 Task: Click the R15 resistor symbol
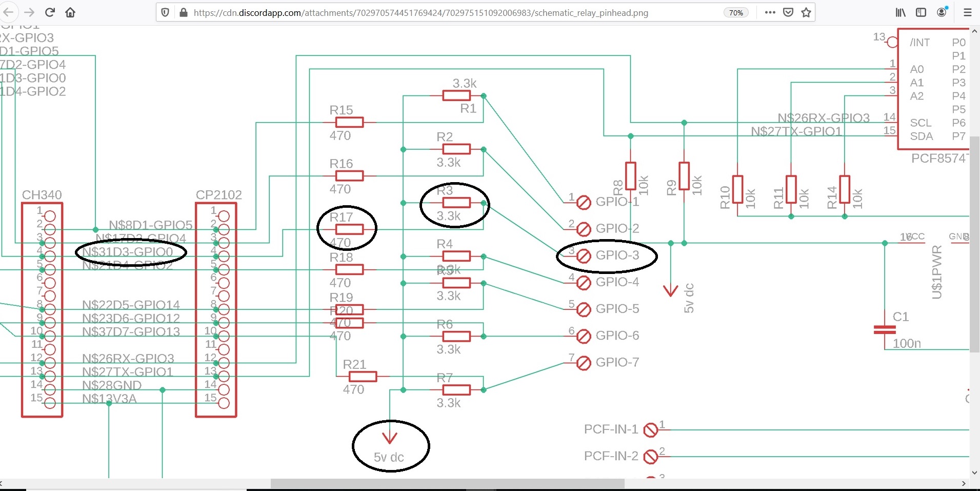pos(349,122)
